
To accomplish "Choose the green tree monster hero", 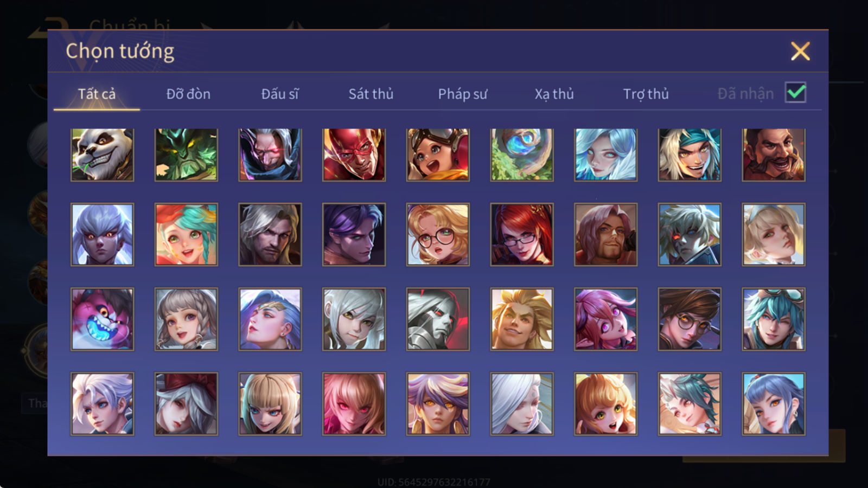I will click(x=186, y=155).
